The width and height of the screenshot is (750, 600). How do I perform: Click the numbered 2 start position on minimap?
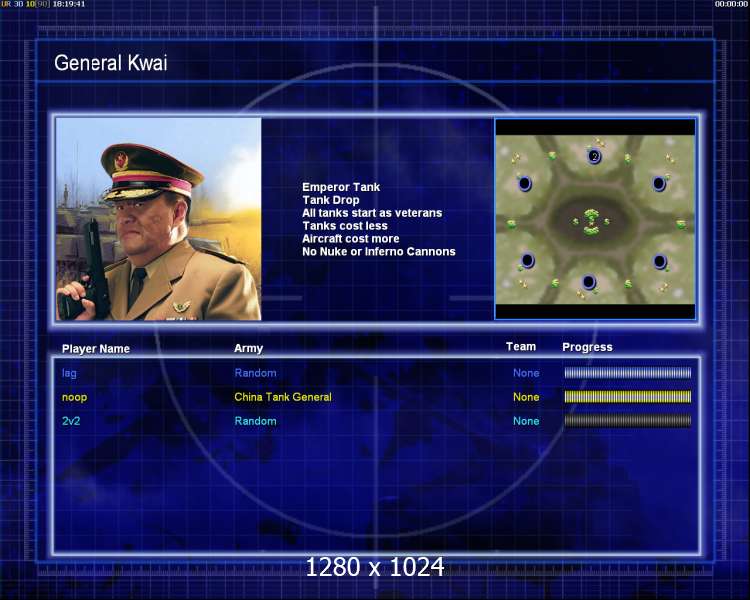tap(594, 156)
